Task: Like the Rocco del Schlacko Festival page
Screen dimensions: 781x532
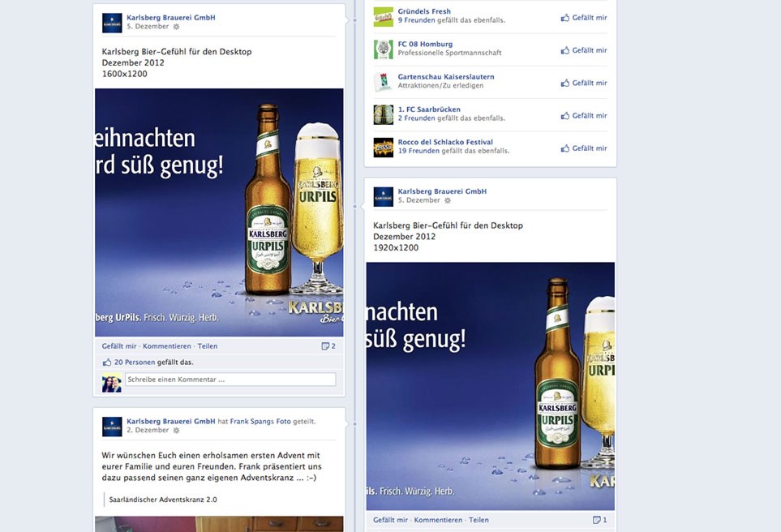Action: 584,148
